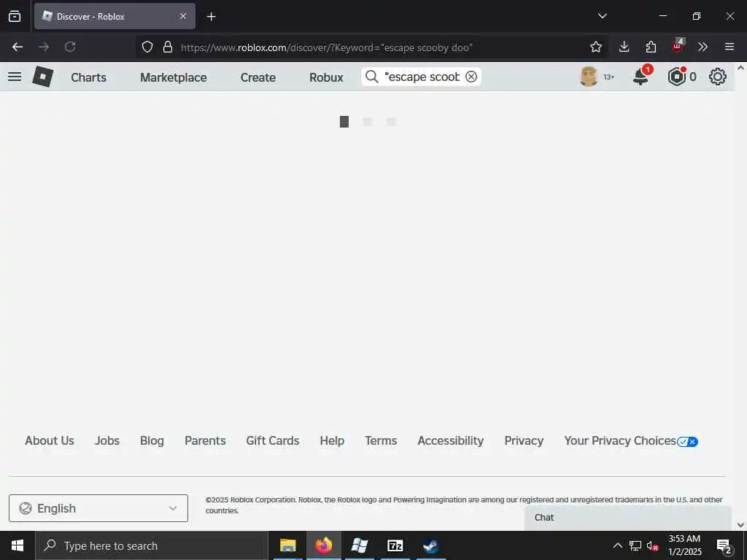Open the Firefox downloads panel

pyautogui.click(x=624, y=47)
